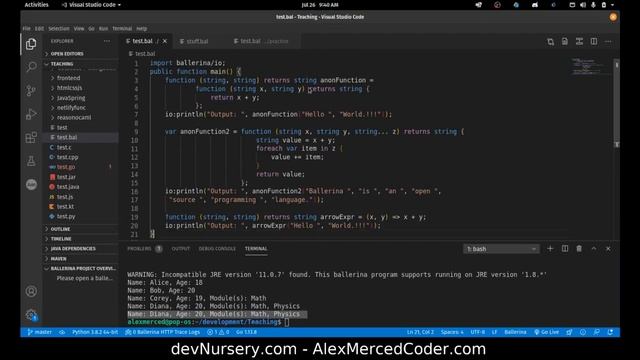Open the Run and Debug view
This screenshot has width=640, height=360.
coord(31,114)
